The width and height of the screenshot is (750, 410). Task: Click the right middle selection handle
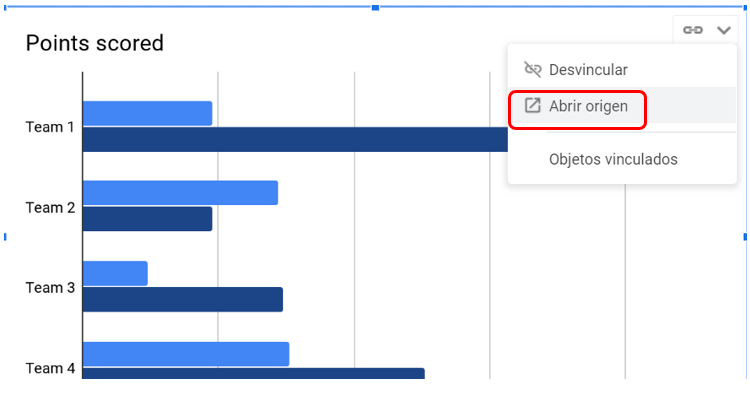pyautogui.click(x=745, y=237)
